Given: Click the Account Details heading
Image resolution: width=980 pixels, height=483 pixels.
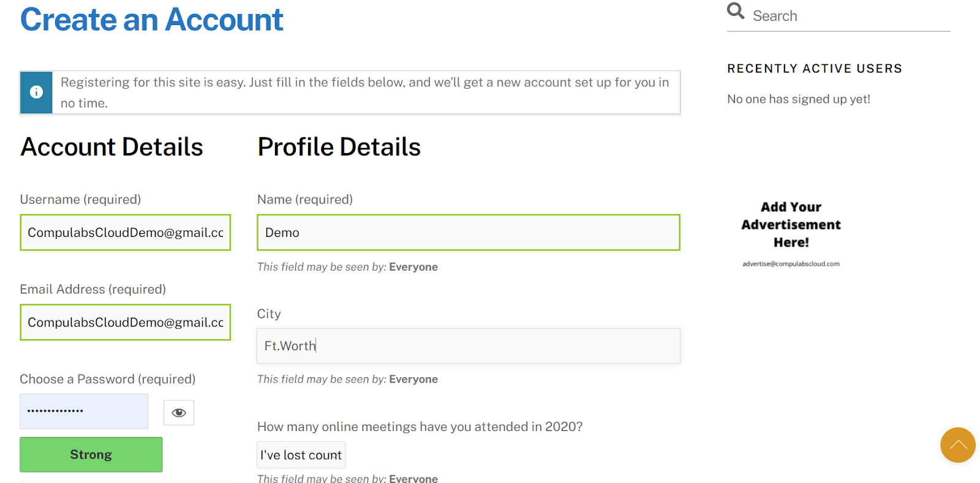Looking at the screenshot, I should (x=111, y=147).
